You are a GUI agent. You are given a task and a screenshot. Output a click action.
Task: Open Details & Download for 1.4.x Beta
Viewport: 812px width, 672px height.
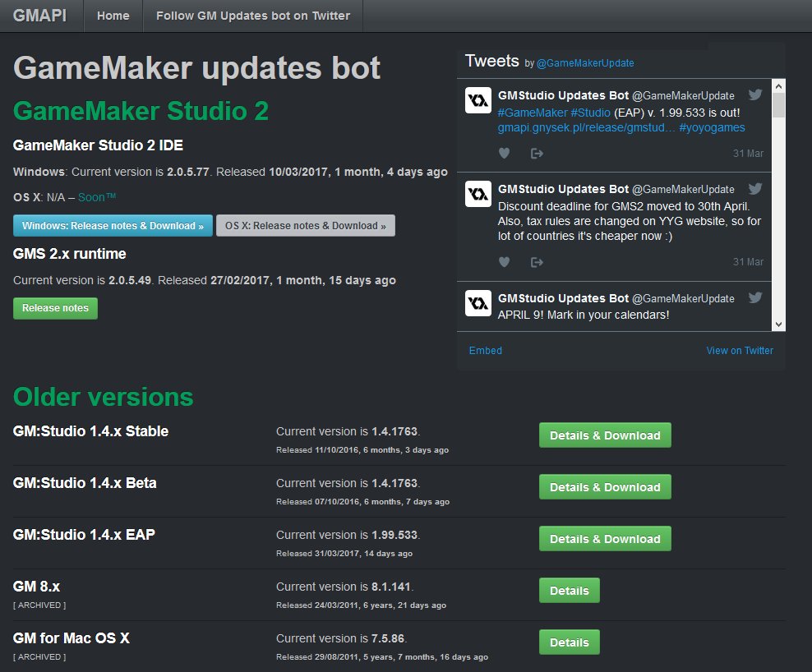click(605, 487)
